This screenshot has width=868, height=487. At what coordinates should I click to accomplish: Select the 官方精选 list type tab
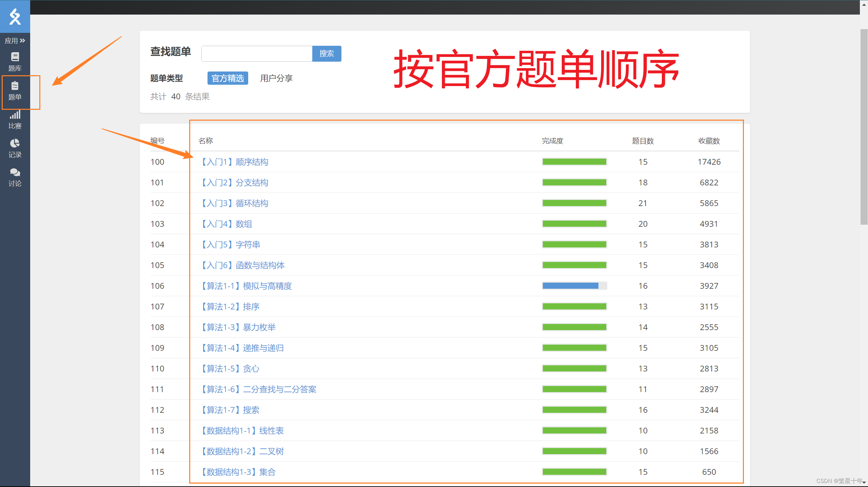coord(228,78)
